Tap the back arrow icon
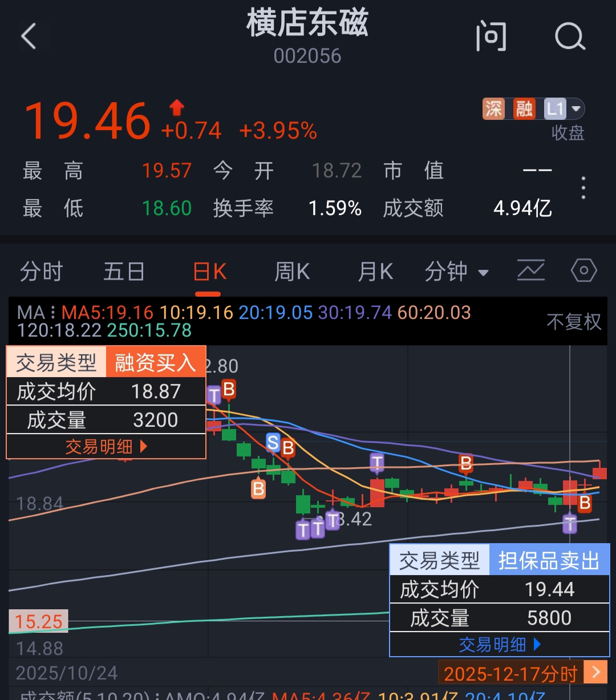616x700 pixels. point(29,36)
